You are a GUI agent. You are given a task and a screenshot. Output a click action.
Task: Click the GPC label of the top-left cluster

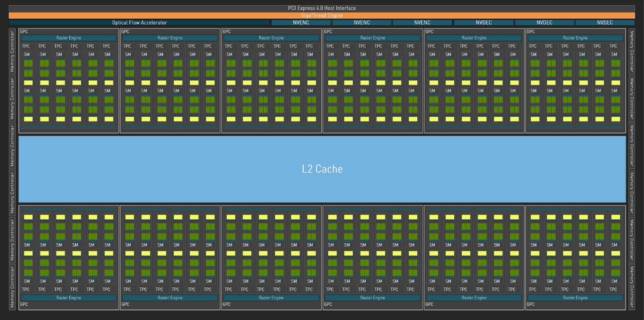[x=24, y=31]
